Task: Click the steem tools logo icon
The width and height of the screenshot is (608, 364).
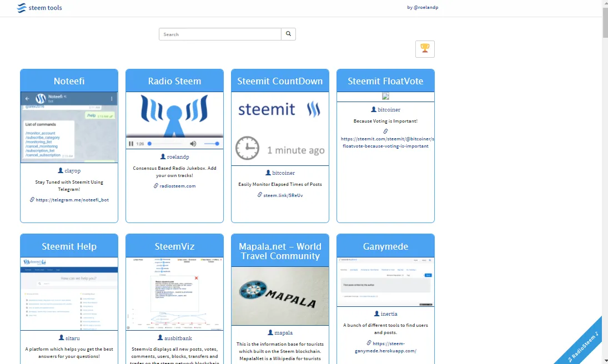Action: click(22, 8)
